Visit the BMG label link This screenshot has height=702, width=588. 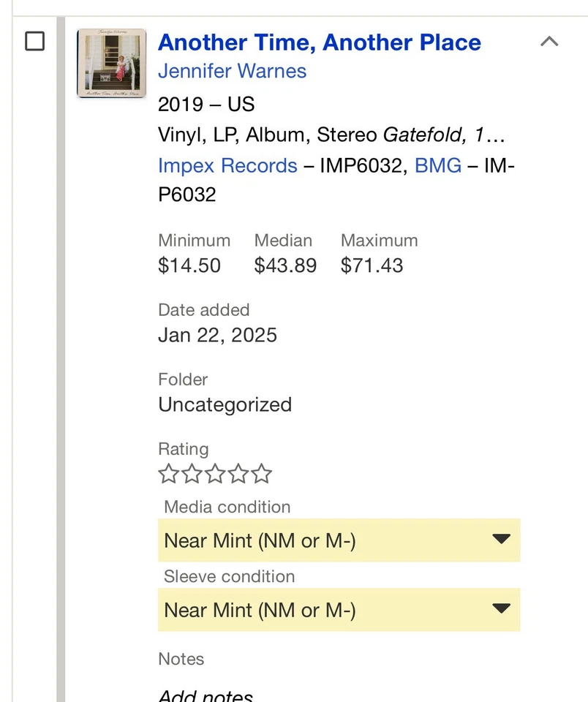coord(438,166)
